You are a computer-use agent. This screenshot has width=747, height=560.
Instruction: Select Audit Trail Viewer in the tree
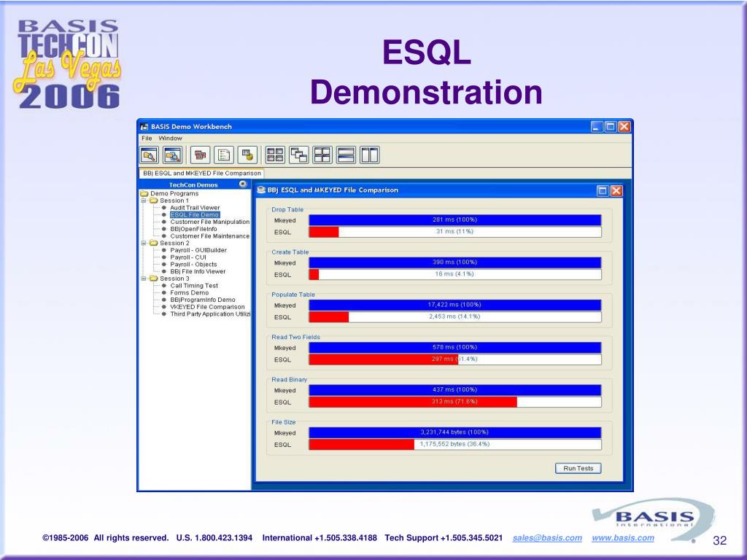click(x=195, y=208)
